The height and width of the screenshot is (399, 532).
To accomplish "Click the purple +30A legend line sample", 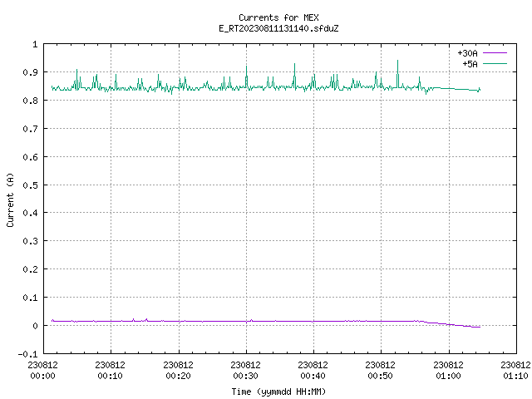I will [x=495, y=53].
